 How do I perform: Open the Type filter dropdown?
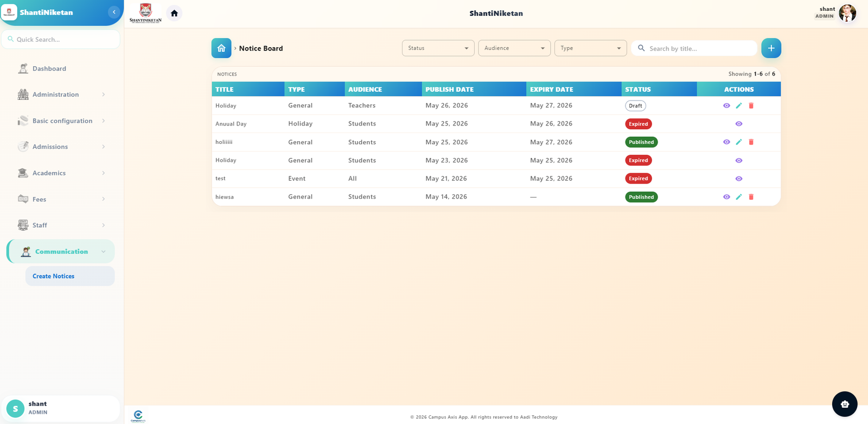coord(591,48)
